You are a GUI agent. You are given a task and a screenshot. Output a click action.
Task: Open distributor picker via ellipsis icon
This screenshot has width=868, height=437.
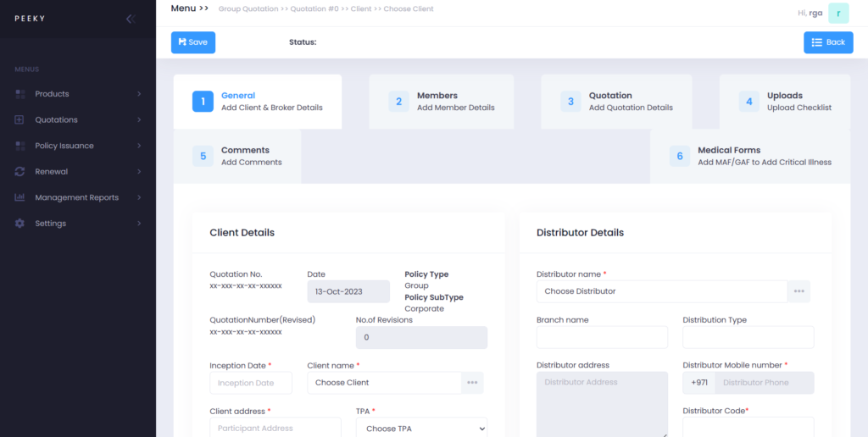(798, 291)
